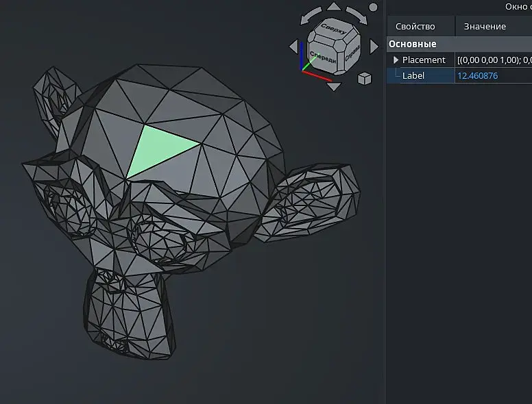Rotate view clockwise with the curved right arrow

357,16
